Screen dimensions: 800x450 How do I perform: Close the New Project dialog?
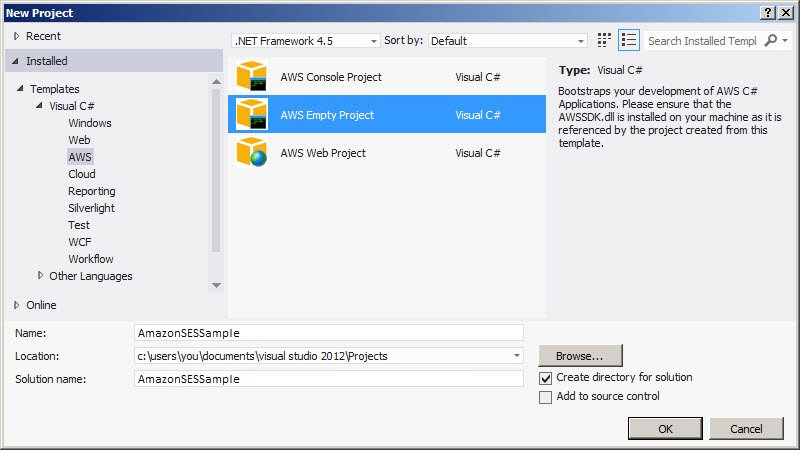[786, 13]
